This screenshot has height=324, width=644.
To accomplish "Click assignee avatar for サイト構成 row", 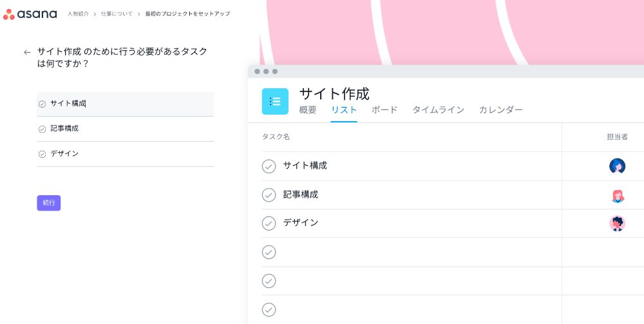I will (617, 166).
